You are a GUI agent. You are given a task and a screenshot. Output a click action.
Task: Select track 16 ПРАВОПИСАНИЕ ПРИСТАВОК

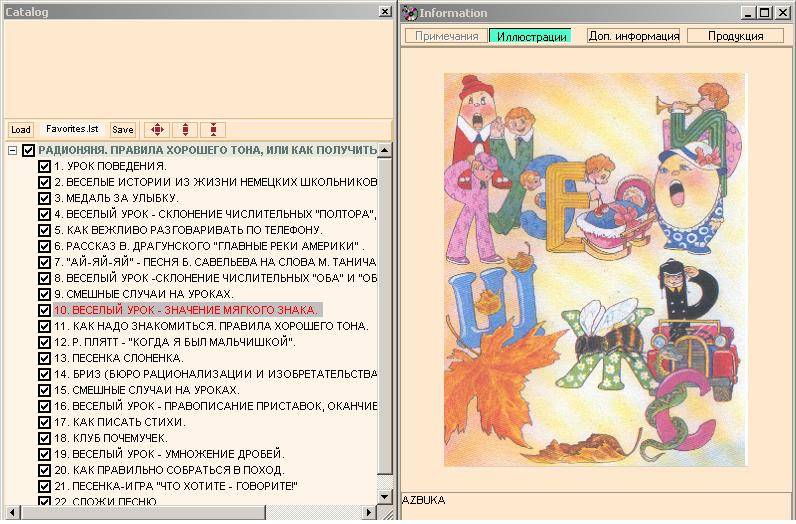(215, 406)
